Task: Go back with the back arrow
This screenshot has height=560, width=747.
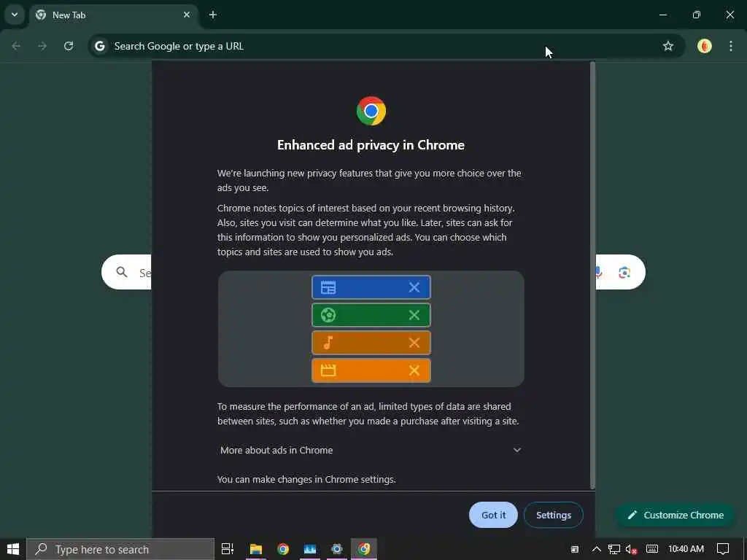Action: pos(16,46)
